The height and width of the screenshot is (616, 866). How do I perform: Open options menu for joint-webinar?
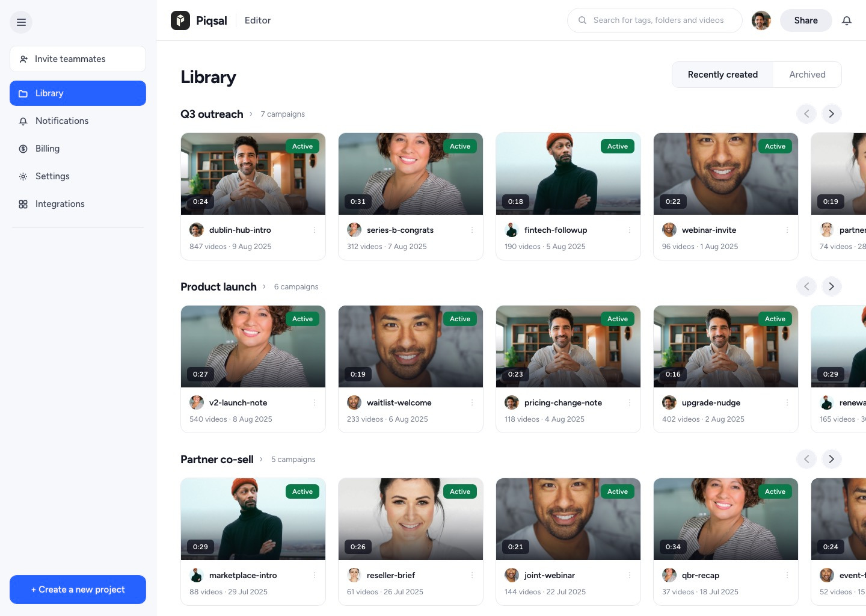(630, 575)
